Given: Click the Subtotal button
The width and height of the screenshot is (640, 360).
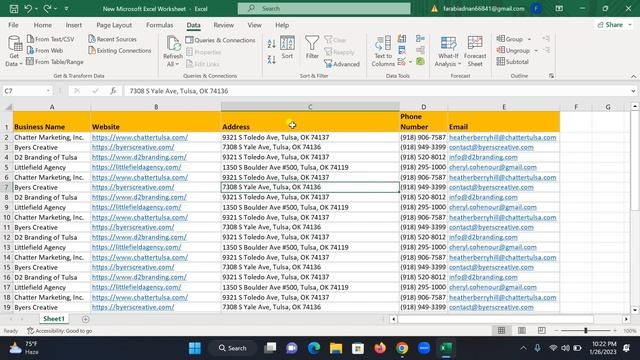Looking at the screenshot, I should [513, 62].
